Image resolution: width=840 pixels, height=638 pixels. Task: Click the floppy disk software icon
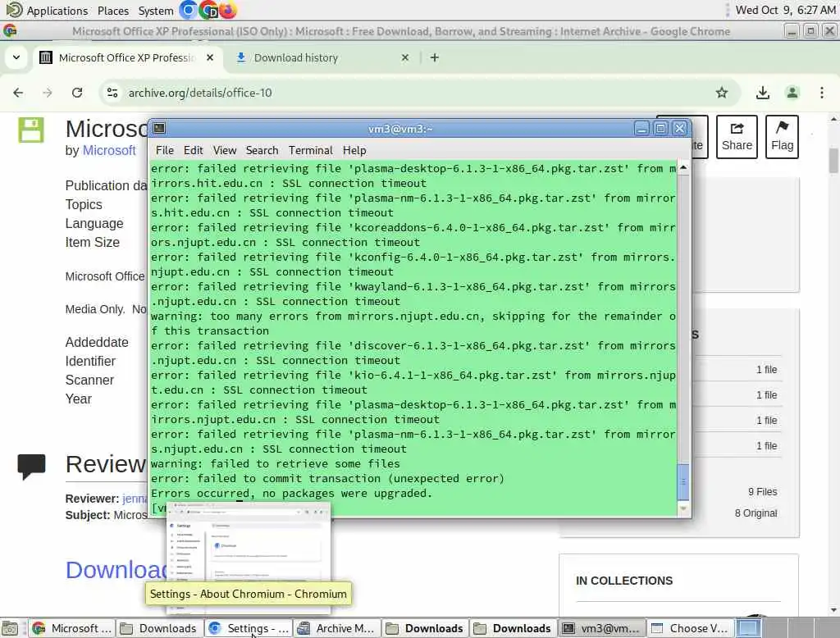(x=31, y=130)
